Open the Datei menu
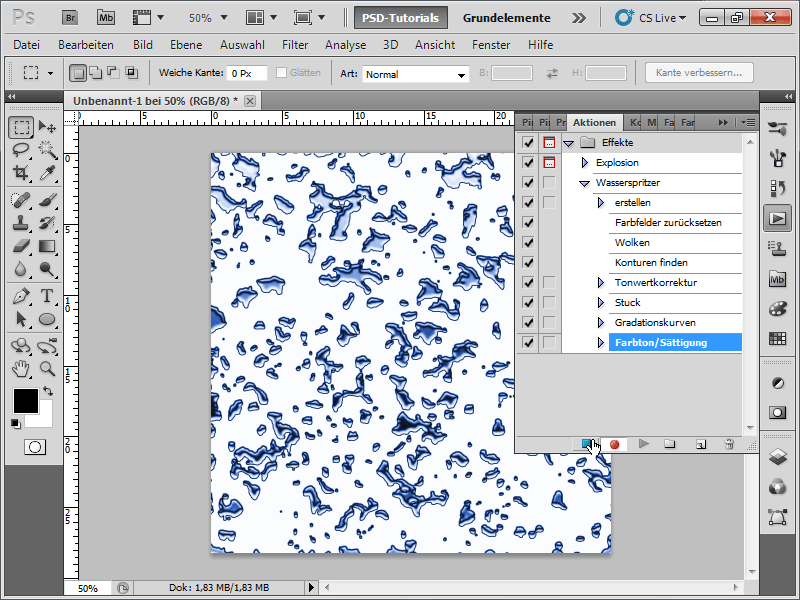This screenshot has width=800, height=600. (27, 45)
